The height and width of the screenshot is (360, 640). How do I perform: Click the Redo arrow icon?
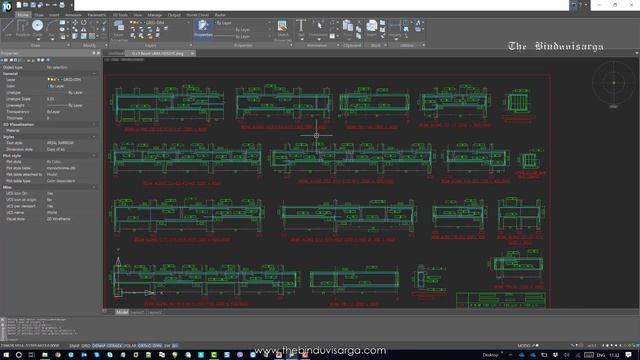pos(55,5)
